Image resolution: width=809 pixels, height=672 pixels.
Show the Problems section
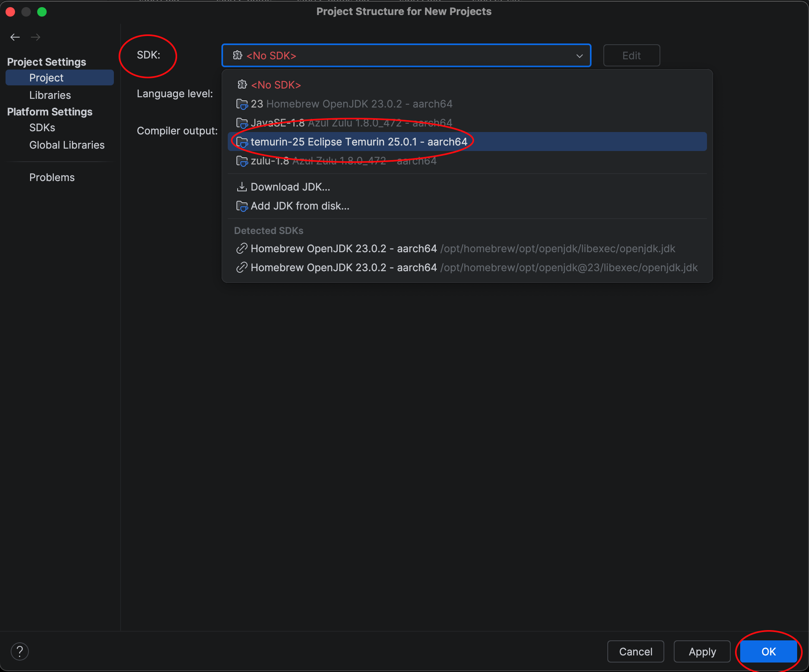pos(52,177)
